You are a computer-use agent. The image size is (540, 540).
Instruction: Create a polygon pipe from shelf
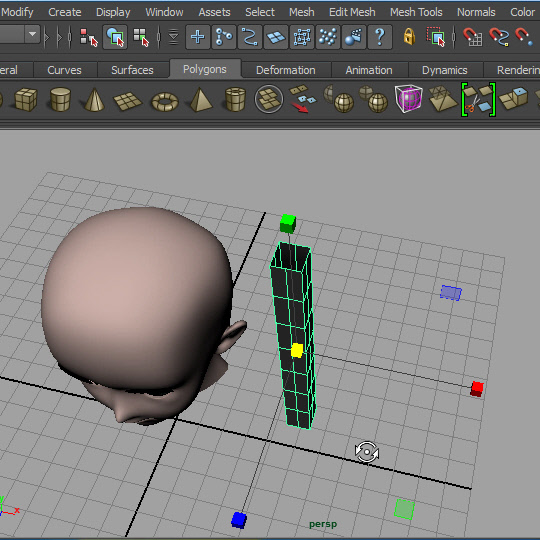coord(235,100)
